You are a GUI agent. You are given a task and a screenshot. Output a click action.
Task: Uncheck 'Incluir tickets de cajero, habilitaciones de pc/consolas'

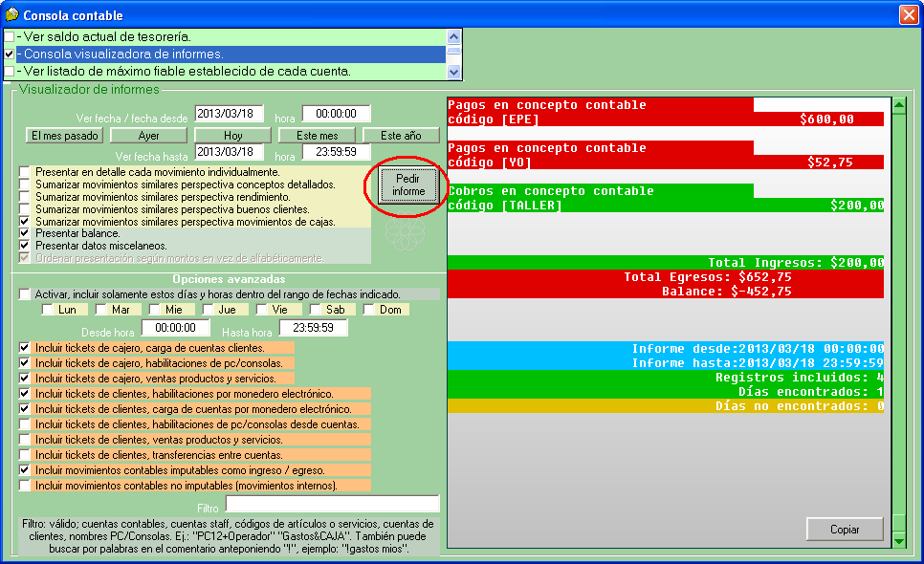point(24,363)
